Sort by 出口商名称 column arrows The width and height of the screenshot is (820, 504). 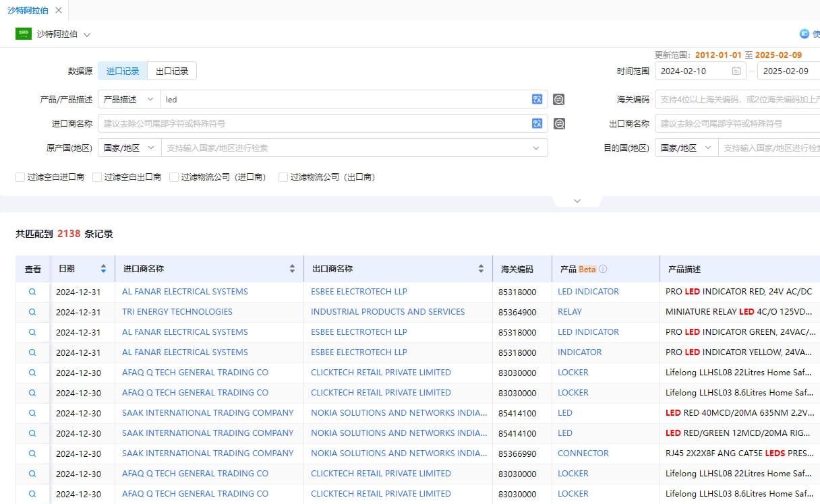tap(481, 269)
